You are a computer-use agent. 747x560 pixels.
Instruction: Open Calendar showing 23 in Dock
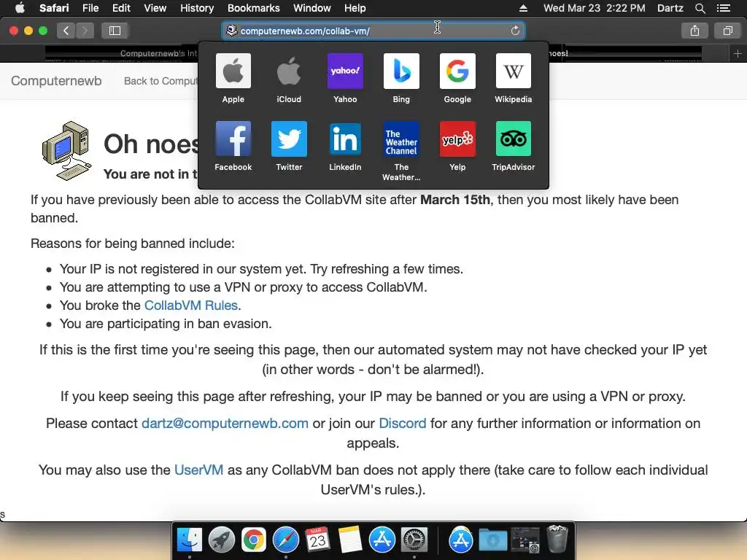click(318, 540)
